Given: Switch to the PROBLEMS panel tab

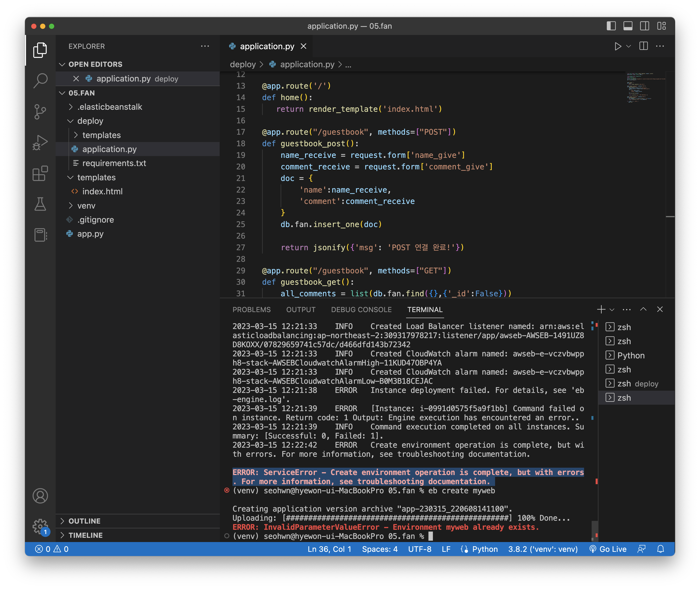Looking at the screenshot, I should tap(251, 309).
